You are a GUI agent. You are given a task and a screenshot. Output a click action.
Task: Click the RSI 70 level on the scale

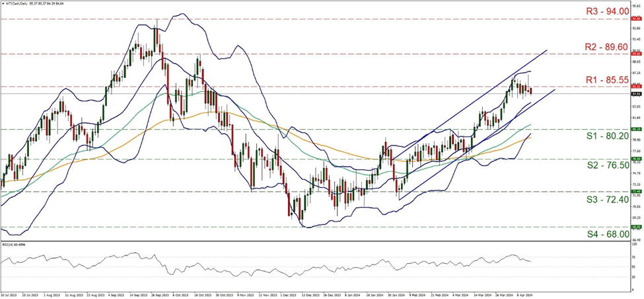tap(634, 257)
